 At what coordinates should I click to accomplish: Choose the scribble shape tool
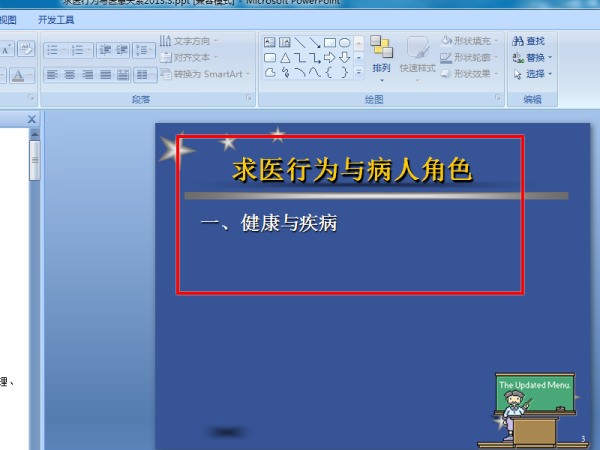285,72
